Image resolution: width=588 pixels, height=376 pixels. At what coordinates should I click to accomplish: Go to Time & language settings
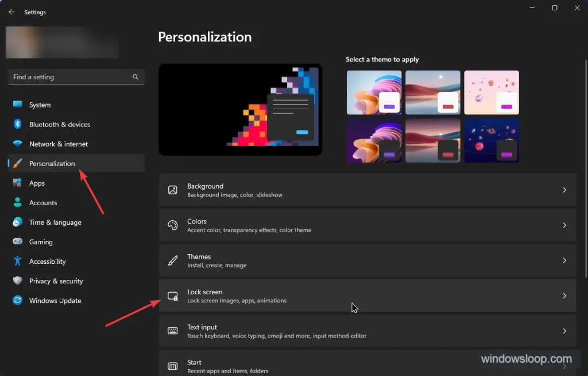coord(55,222)
